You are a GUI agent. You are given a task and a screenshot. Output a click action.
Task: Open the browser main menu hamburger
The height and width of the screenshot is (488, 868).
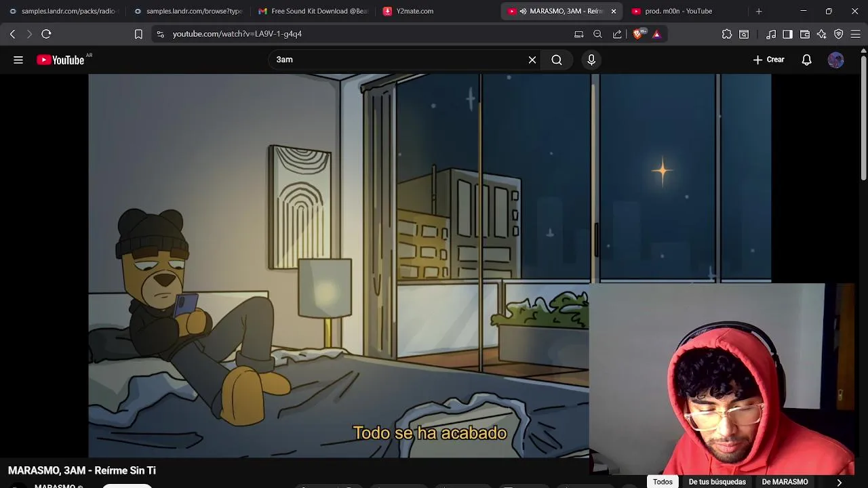pyautogui.click(x=855, y=34)
